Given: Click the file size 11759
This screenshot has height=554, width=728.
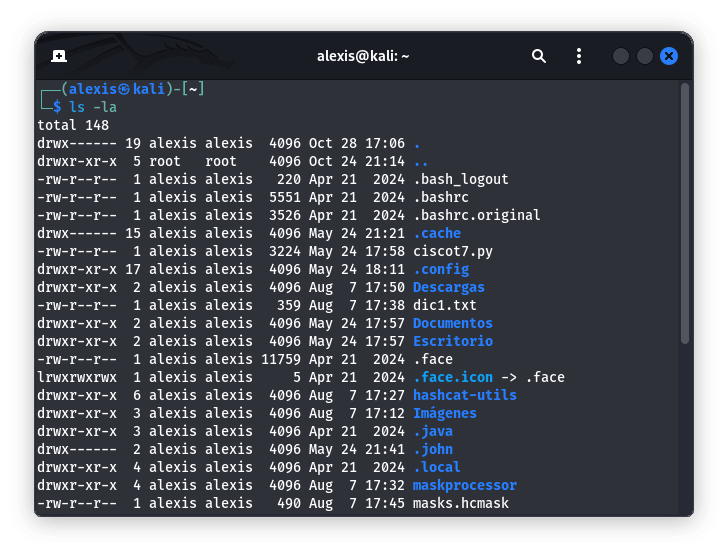Looking at the screenshot, I should click(281, 359).
